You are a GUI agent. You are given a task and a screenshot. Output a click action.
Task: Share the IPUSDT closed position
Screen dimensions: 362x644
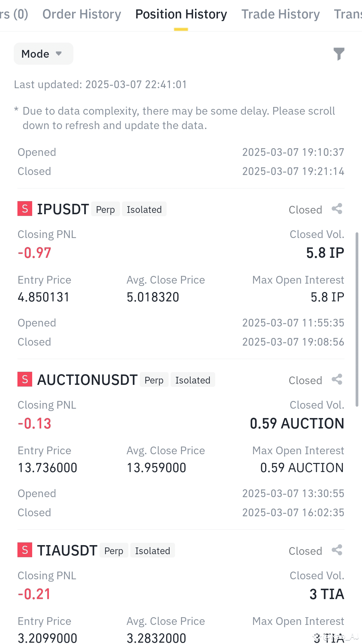[337, 209]
